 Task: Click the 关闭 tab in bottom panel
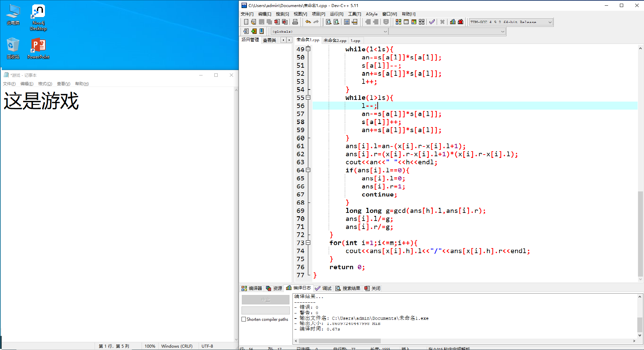click(372, 288)
